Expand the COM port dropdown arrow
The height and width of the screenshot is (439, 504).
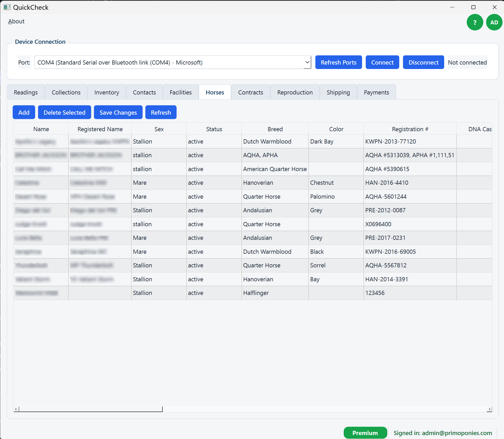pyautogui.click(x=307, y=62)
